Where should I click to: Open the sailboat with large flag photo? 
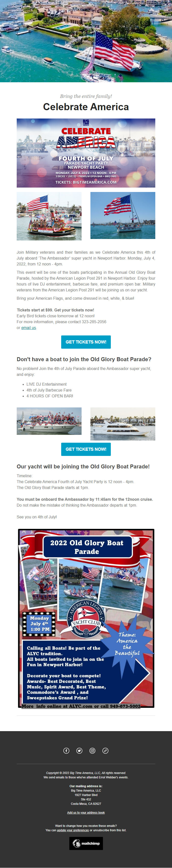coord(123,215)
